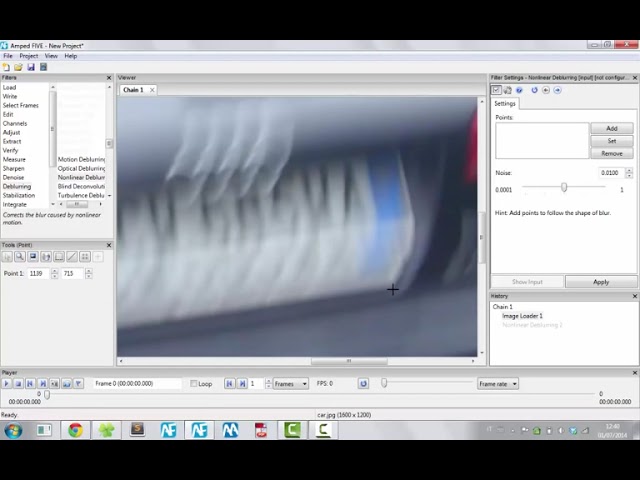
Task: Click the Set point button
Action: tap(612, 141)
